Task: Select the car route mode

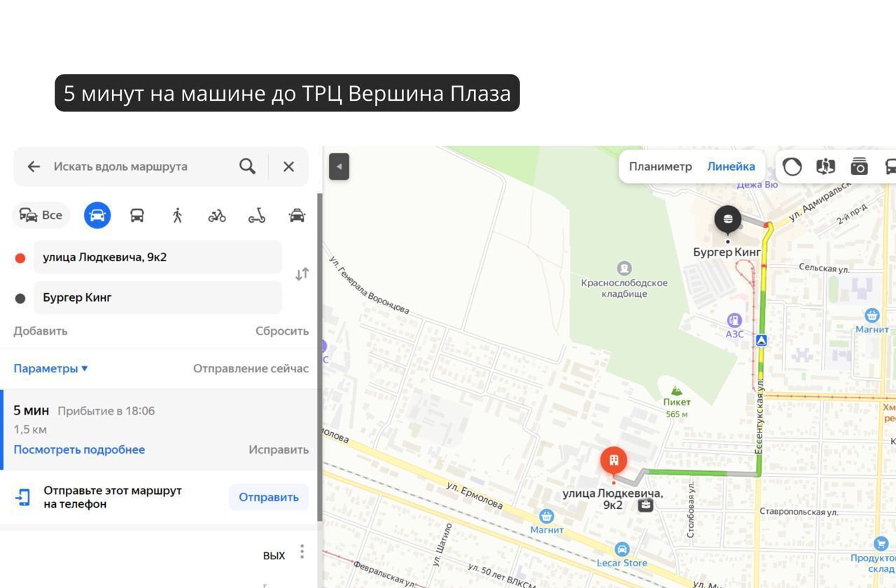Action: click(x=97, y=215)
